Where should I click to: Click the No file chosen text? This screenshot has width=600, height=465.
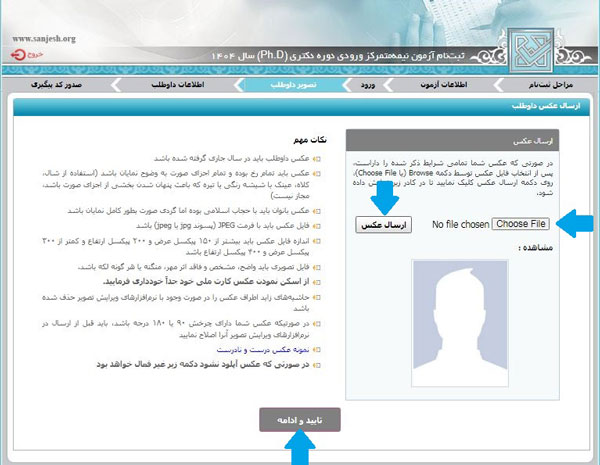tap(460, 224)
